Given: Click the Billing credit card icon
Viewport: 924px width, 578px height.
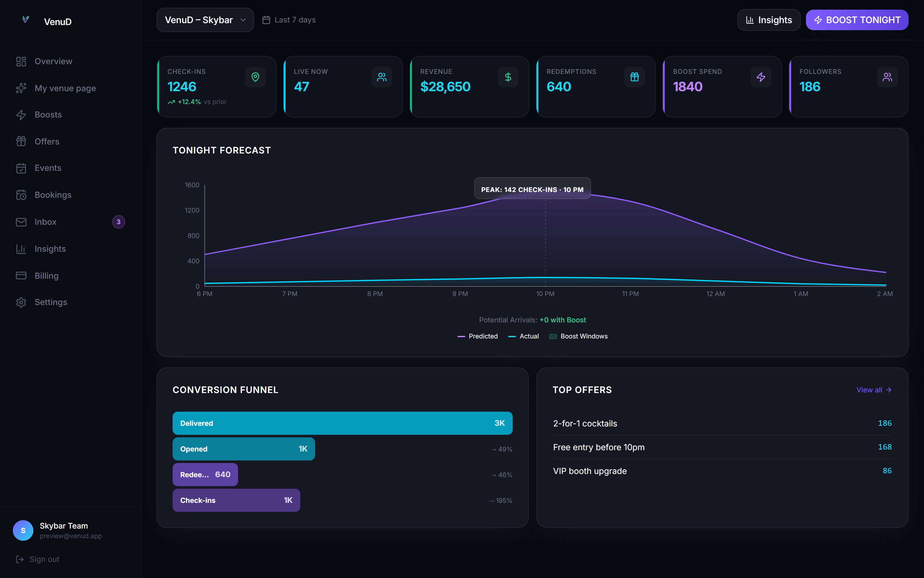Looking at the screenshot, I should tap(21, 276).
